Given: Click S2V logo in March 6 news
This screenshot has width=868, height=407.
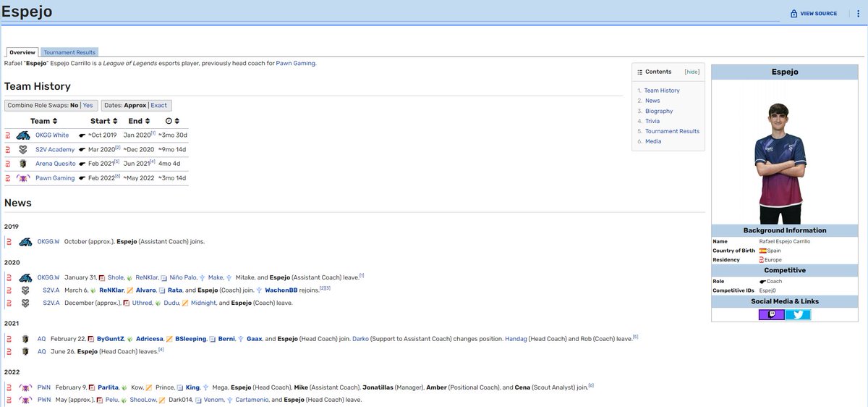Looking at the screenshot, I should point(25,290).
